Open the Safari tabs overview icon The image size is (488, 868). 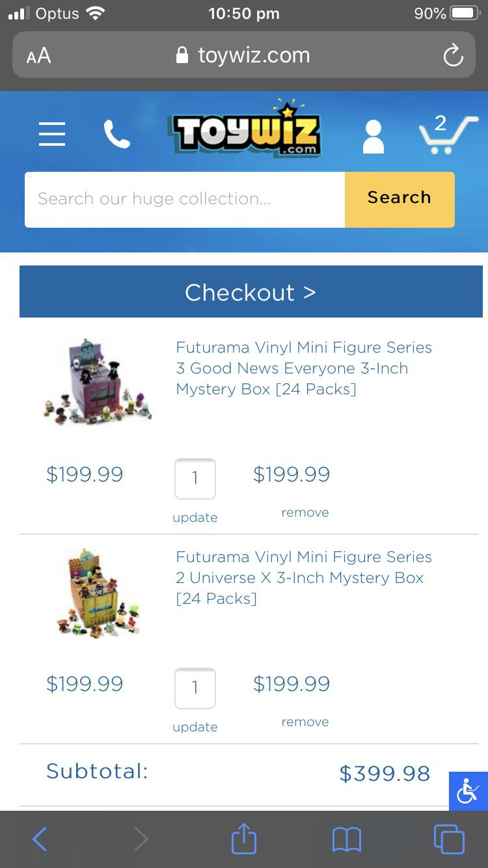(x=449, y=839)
